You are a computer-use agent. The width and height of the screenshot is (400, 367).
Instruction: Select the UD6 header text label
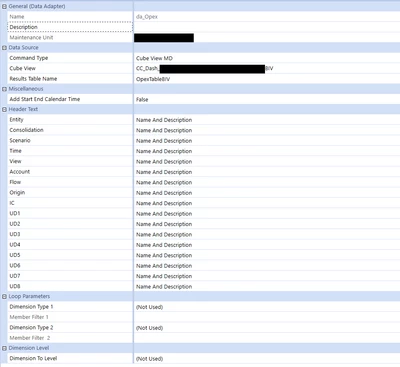pyautogui.click(x=15, y=265)
